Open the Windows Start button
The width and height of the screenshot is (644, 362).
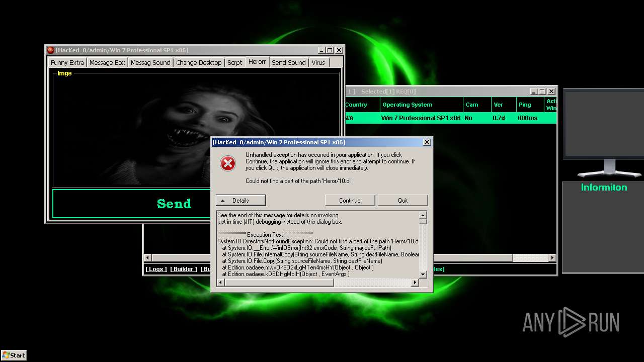pyautogui.click(x=14, y=355)
